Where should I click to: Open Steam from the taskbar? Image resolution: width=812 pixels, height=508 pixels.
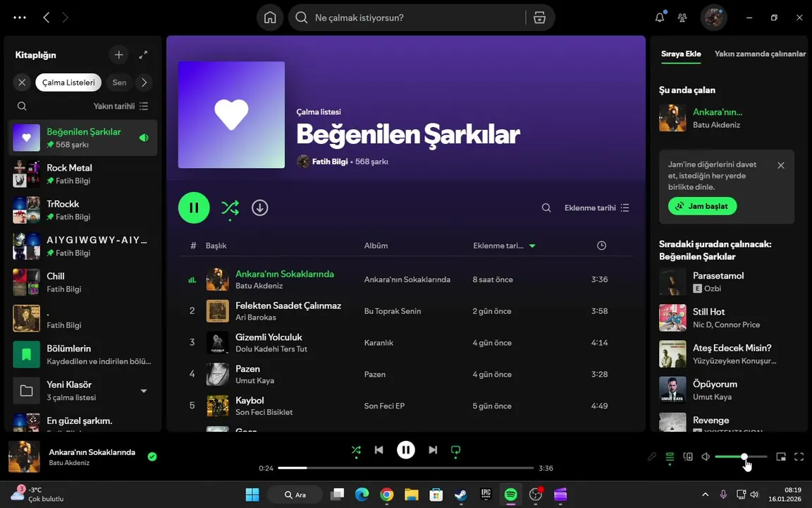(461, 495)
